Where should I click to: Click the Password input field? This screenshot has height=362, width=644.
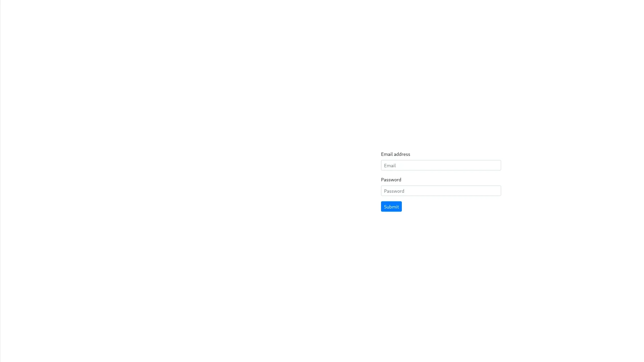pyautogui.click(x=440, y=190)
